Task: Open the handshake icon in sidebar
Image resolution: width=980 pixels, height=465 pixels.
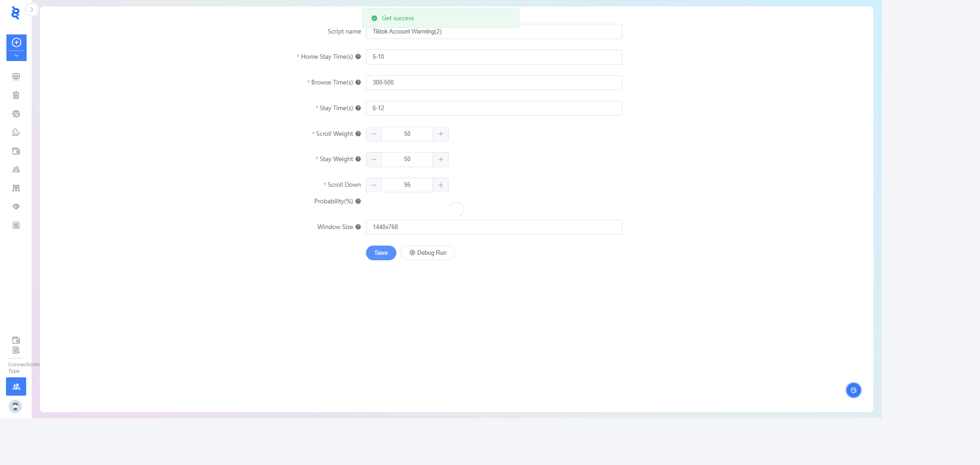Action: [x=16, y=207]
